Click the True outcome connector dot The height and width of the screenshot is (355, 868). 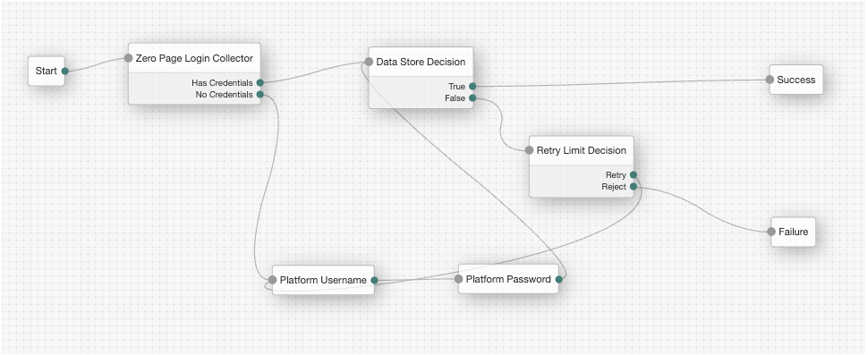(x=472, y=86)
